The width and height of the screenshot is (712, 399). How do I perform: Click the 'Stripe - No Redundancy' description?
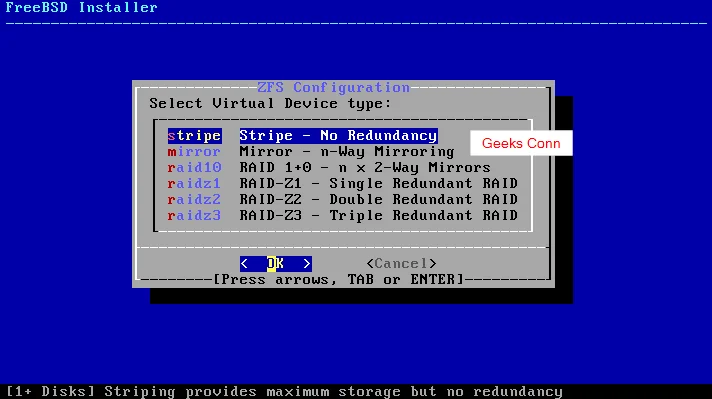[x=338, y=136]
